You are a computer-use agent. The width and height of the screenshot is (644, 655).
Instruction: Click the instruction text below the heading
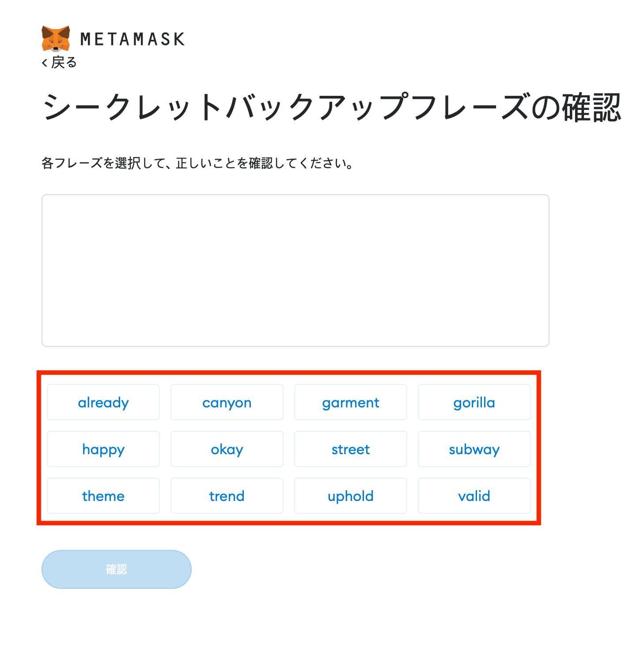[x=197, y=163]
